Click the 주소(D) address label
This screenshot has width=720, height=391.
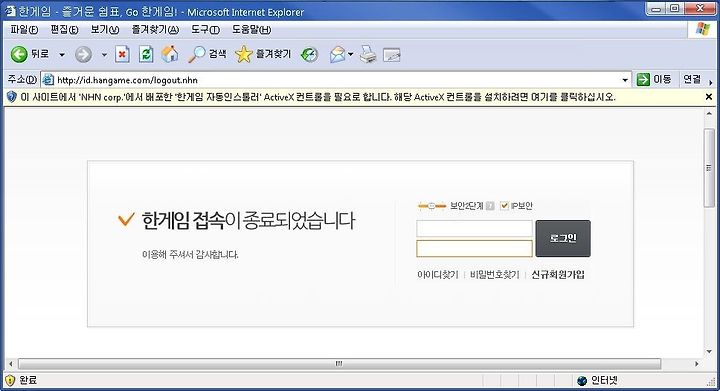tap(22, 79)
